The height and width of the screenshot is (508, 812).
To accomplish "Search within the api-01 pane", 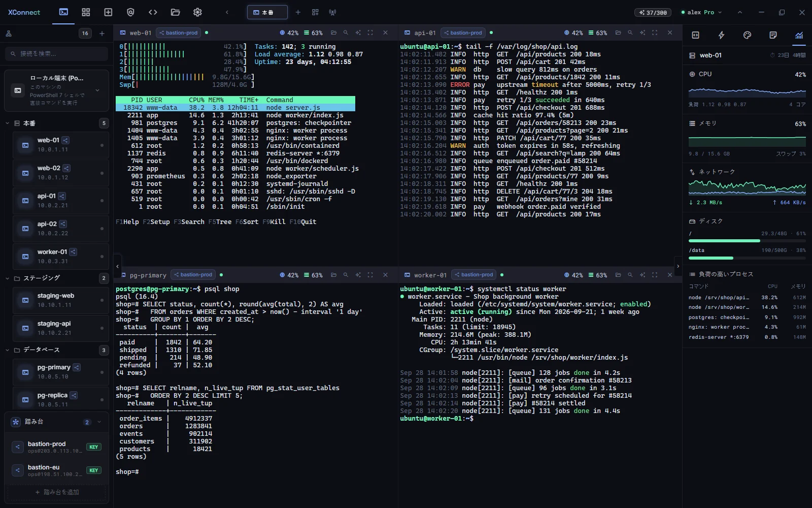I will tap(630, 33).
